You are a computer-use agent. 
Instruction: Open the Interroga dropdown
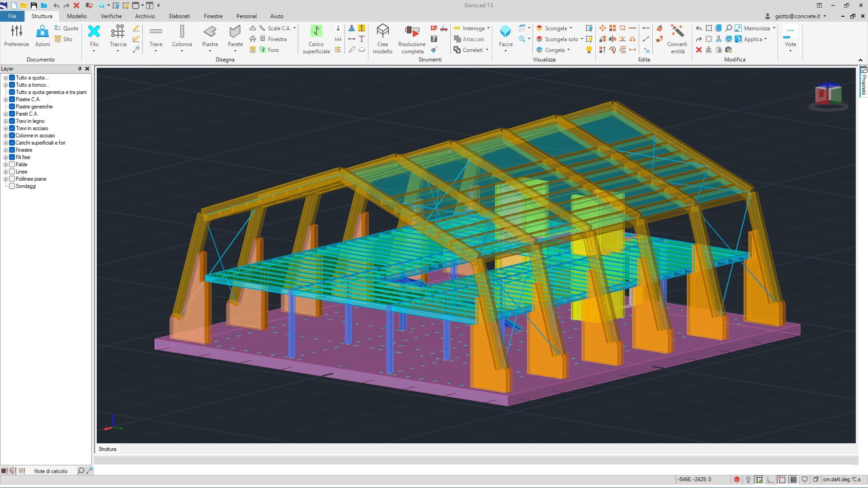coord(488,28)
